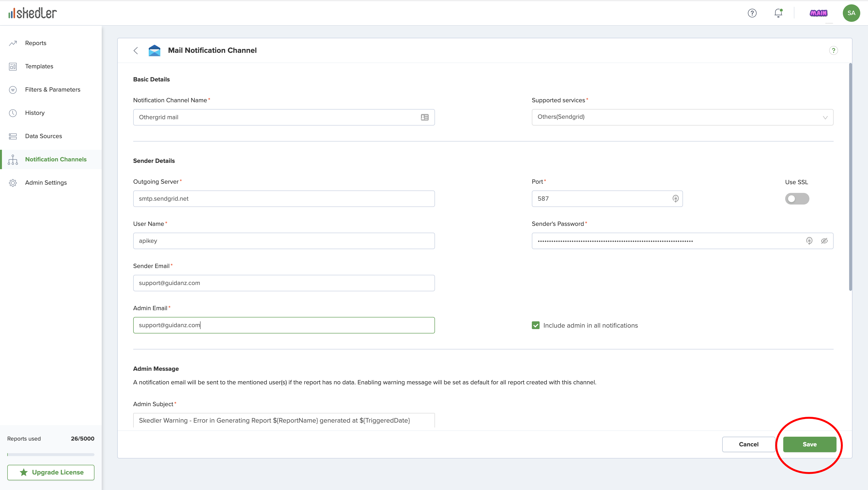Viewport: 868px width, 490px height.
Task: Click the password manager icon in Port field
Action: coord(675,199)
